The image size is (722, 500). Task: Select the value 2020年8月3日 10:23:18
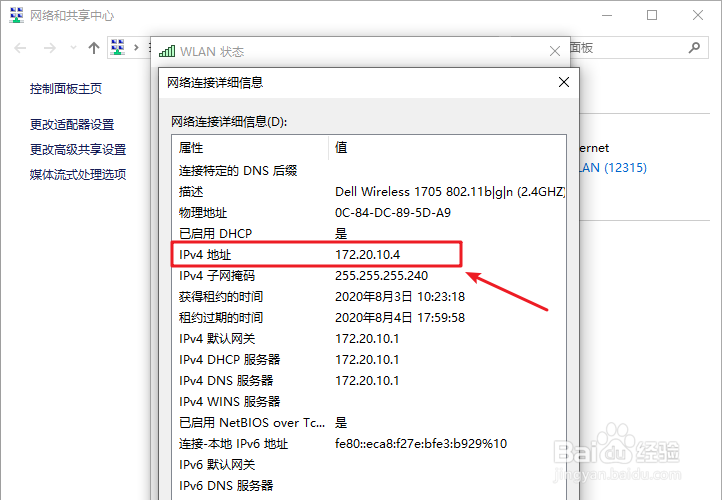click(400, 297)
